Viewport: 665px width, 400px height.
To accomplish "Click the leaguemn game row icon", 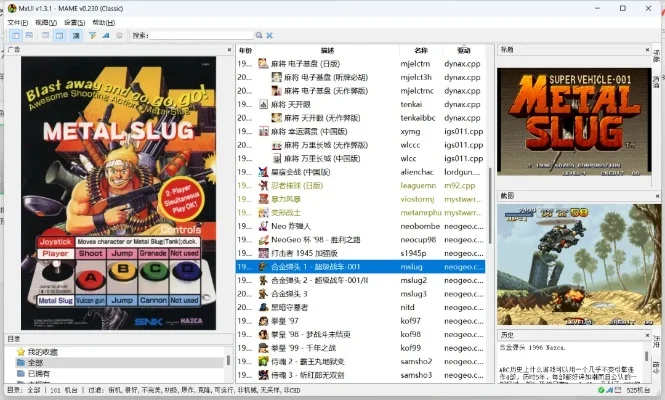I will [263, 185].
